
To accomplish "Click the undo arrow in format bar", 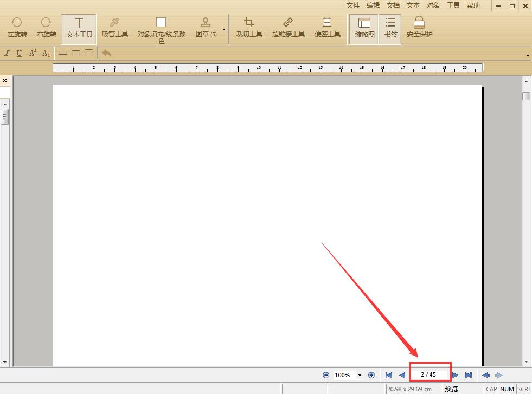I will click(106, 53).
